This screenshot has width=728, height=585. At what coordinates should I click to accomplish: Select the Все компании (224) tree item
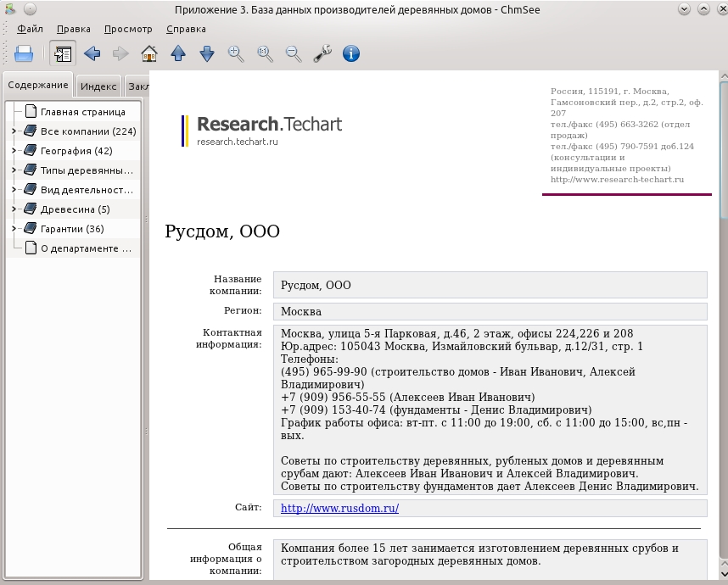click(x=88, y=131)
